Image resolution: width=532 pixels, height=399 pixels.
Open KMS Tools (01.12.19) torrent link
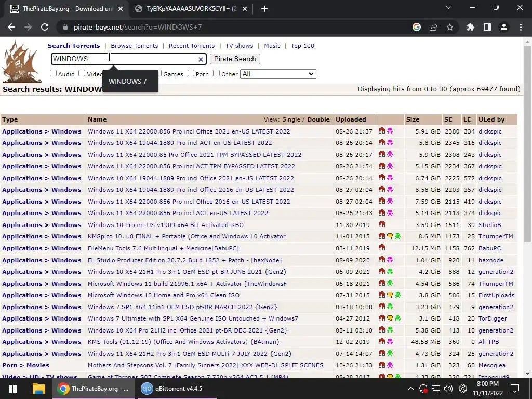coord(183,342)
